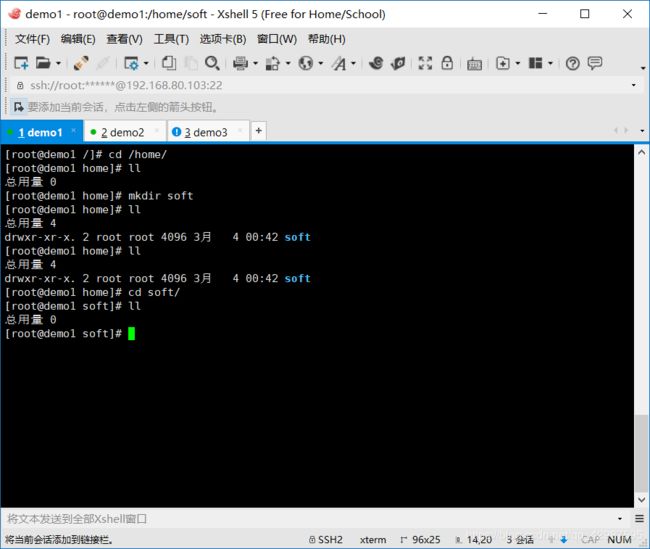Click the 3 会话 session count
The height and width of the screenshot is (549, 650).
point(520,539)
